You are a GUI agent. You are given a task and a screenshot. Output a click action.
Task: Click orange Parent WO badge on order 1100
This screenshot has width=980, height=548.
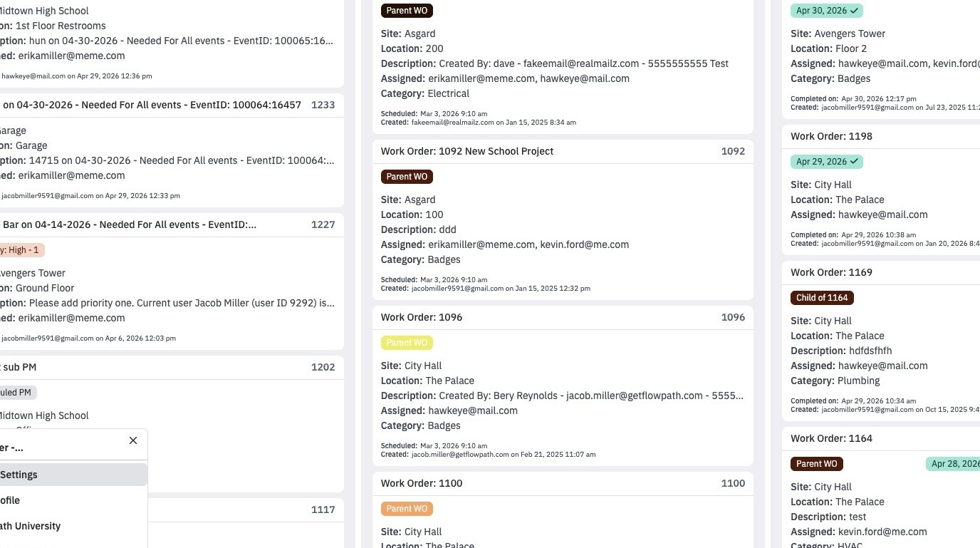click(x=407, y=509)
